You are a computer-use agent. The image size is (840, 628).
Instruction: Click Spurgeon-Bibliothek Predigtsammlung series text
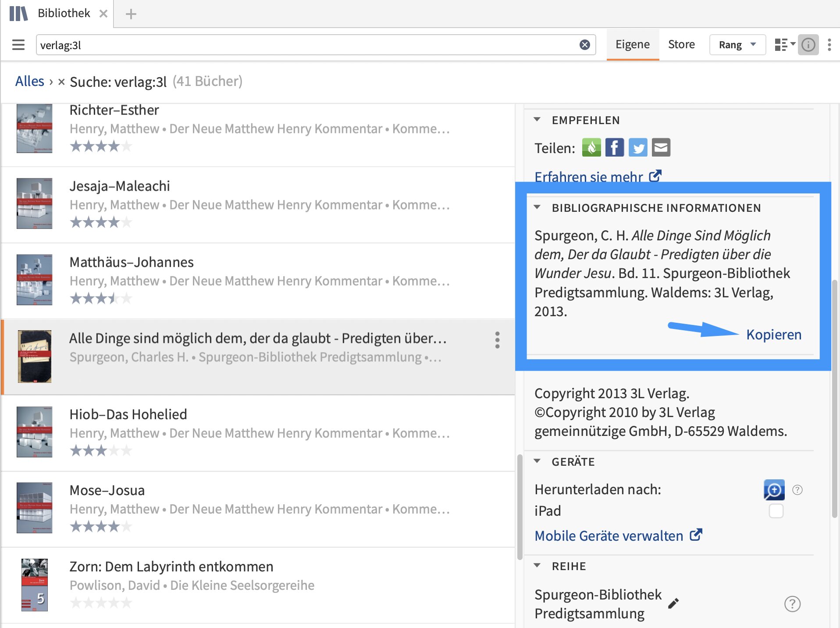[x=598, y=604]
